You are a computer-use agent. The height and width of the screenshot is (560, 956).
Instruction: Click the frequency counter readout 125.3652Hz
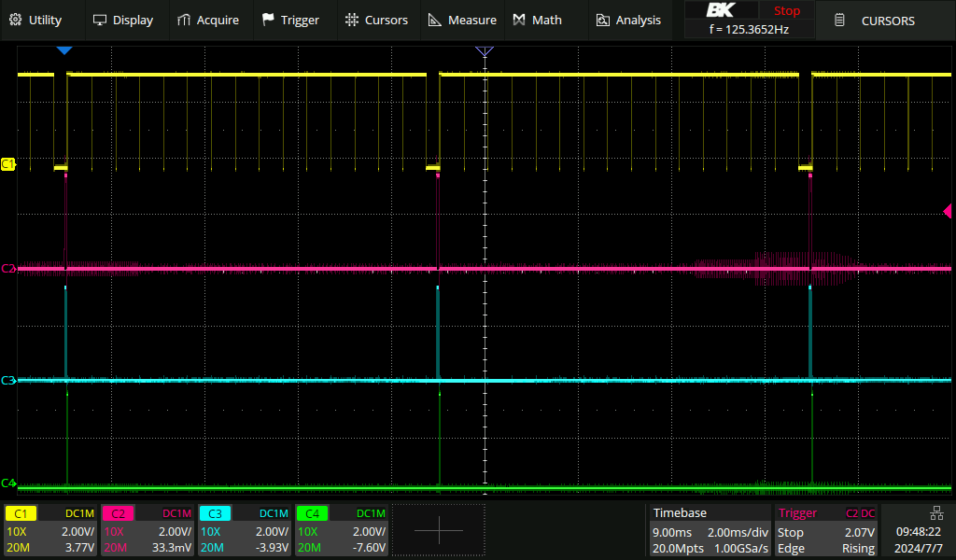click(750, 29)
